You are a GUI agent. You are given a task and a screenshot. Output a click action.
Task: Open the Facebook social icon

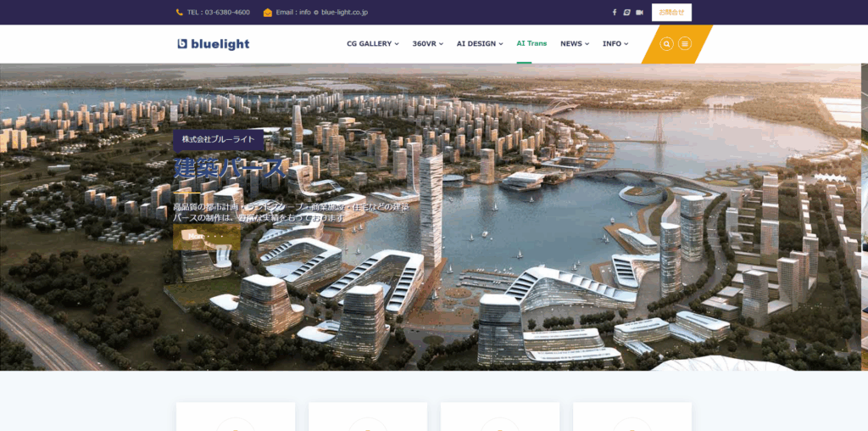614,12
